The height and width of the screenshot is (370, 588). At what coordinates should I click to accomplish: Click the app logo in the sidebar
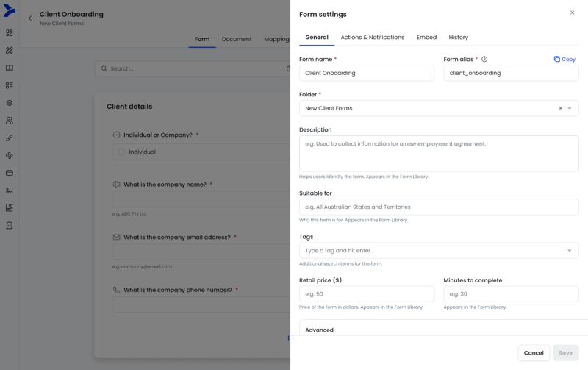10,10
